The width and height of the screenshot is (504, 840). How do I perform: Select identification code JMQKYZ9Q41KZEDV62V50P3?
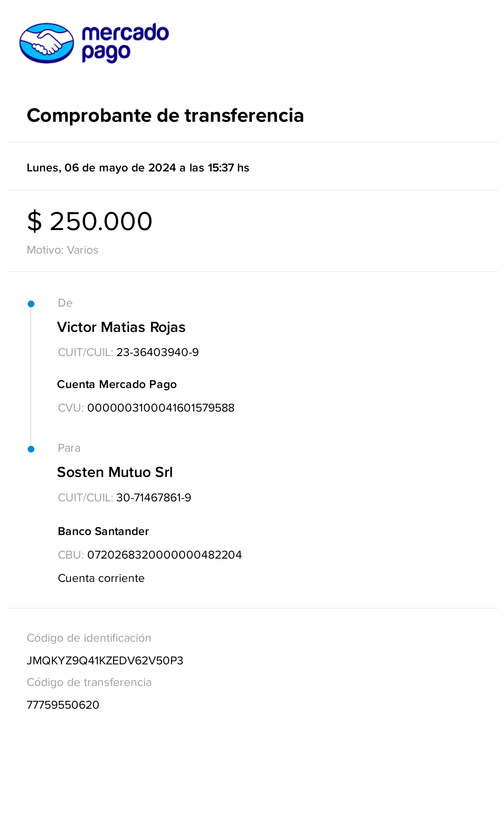coord(105,660)
